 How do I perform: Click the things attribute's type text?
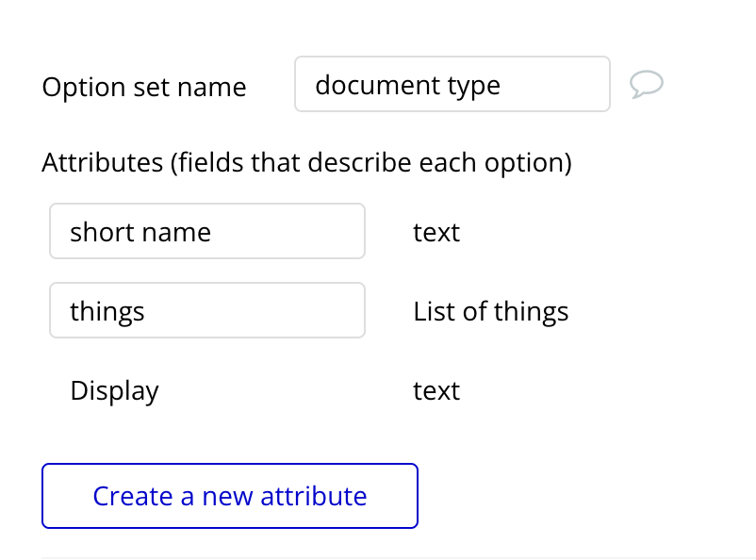(x=490, y=311)
